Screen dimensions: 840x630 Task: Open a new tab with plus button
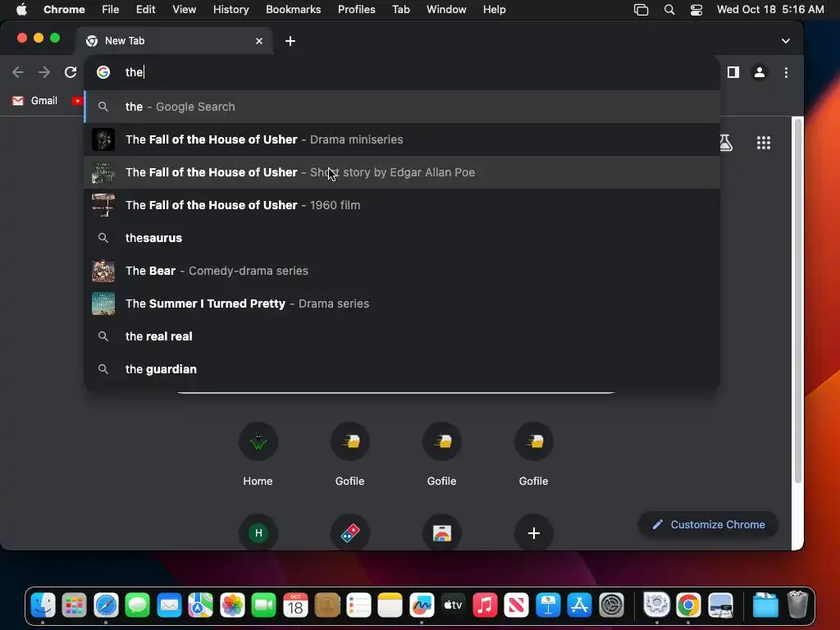tap(290, 41)
